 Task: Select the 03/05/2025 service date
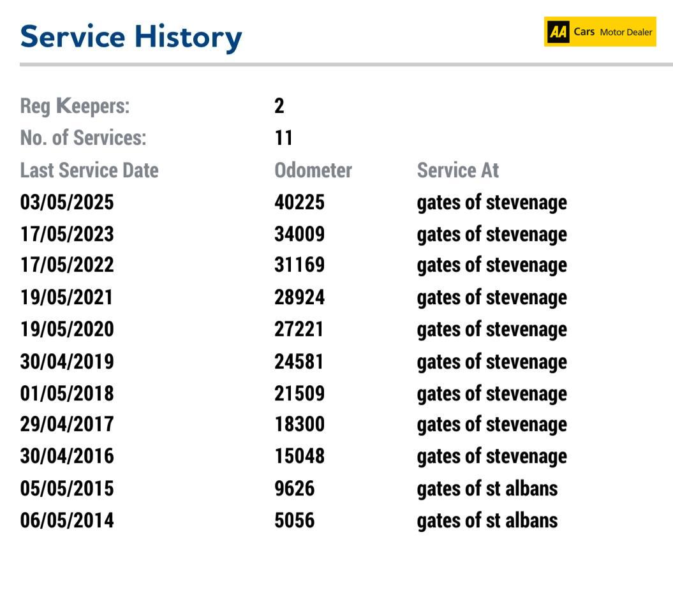67,202
